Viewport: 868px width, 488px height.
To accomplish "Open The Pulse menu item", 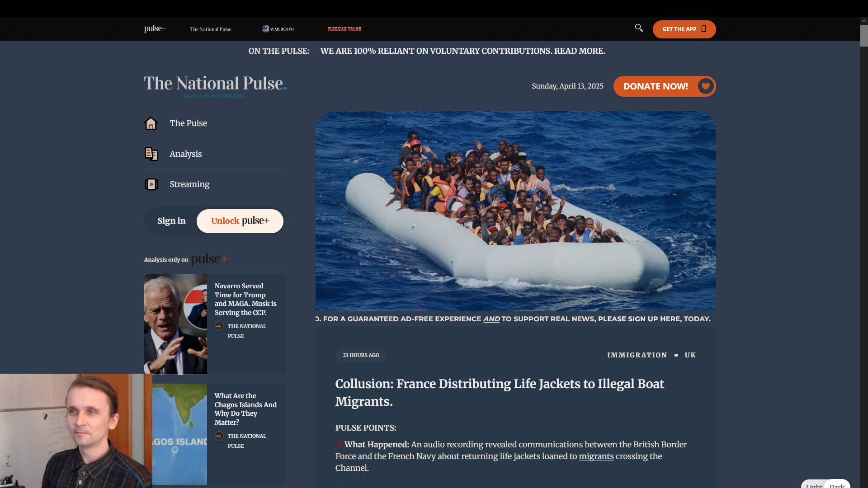I will 188,123.
